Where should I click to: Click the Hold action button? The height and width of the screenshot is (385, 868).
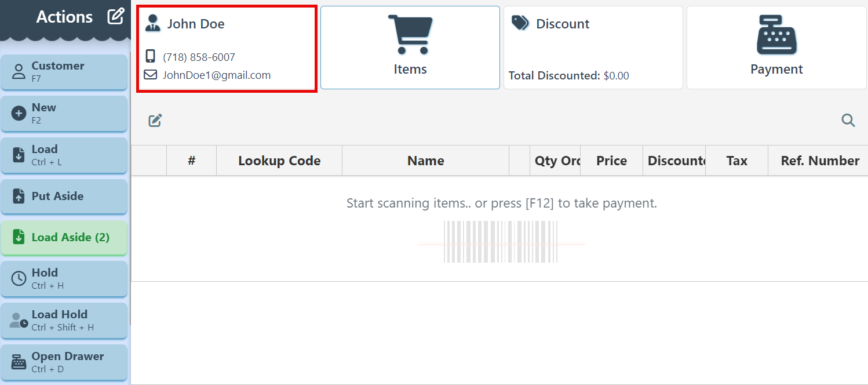coord(64,278)
